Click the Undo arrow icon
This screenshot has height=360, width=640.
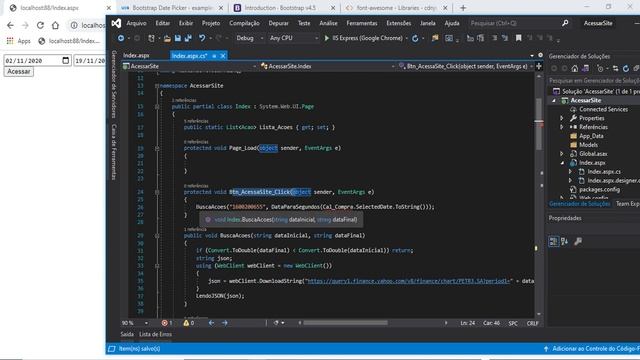(x=202, y=38)
